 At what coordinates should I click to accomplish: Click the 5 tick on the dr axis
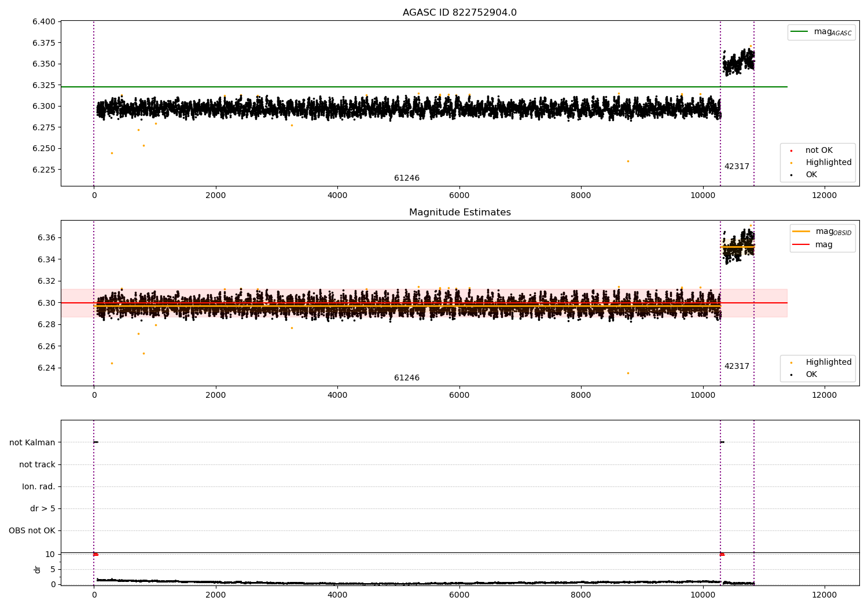click(x=53, y=570)
